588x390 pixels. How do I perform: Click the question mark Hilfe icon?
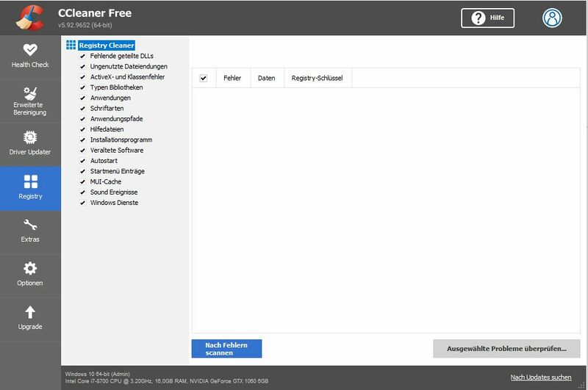pos(478,18)
